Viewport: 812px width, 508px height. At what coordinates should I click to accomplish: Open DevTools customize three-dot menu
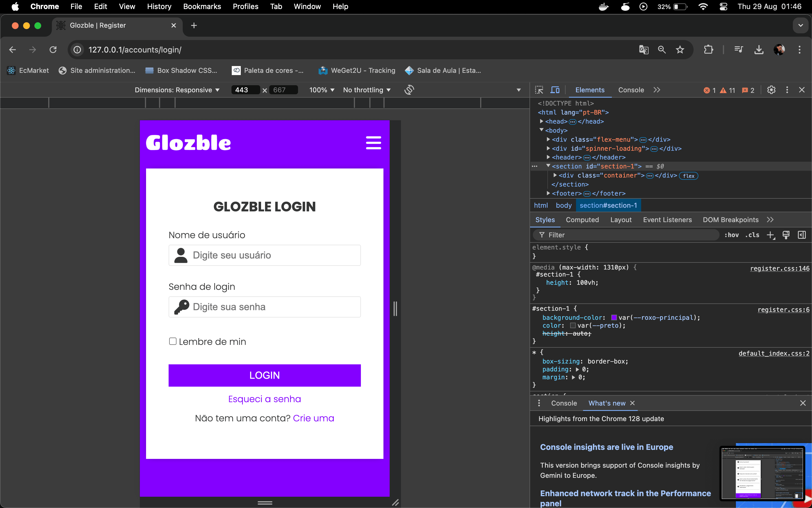point(787,90)
